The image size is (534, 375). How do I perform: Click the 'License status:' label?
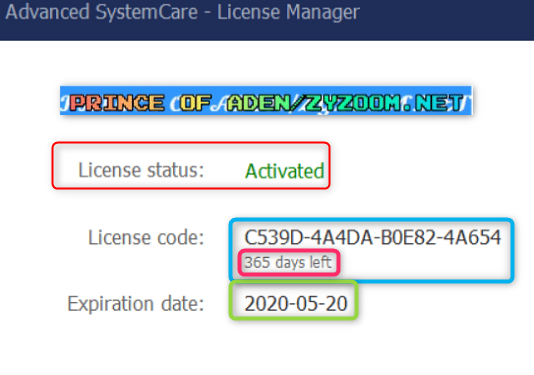tap(141, 170)
